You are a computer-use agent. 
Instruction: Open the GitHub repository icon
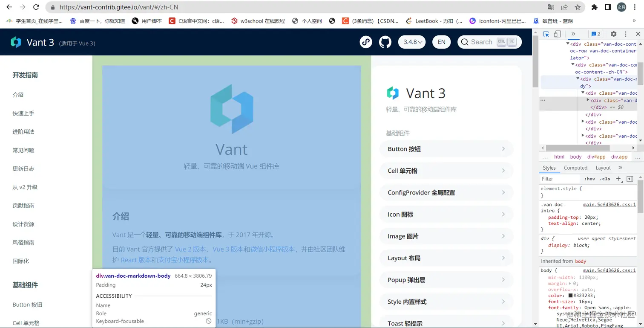(385, 42)
